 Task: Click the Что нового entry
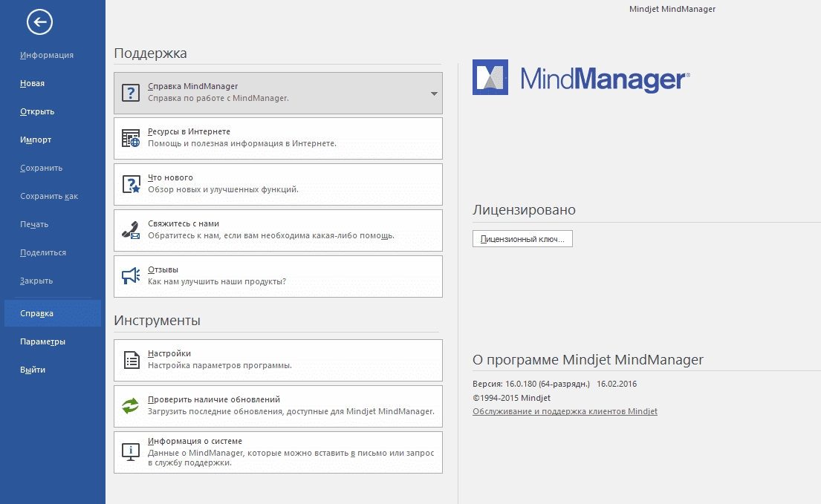278,185
